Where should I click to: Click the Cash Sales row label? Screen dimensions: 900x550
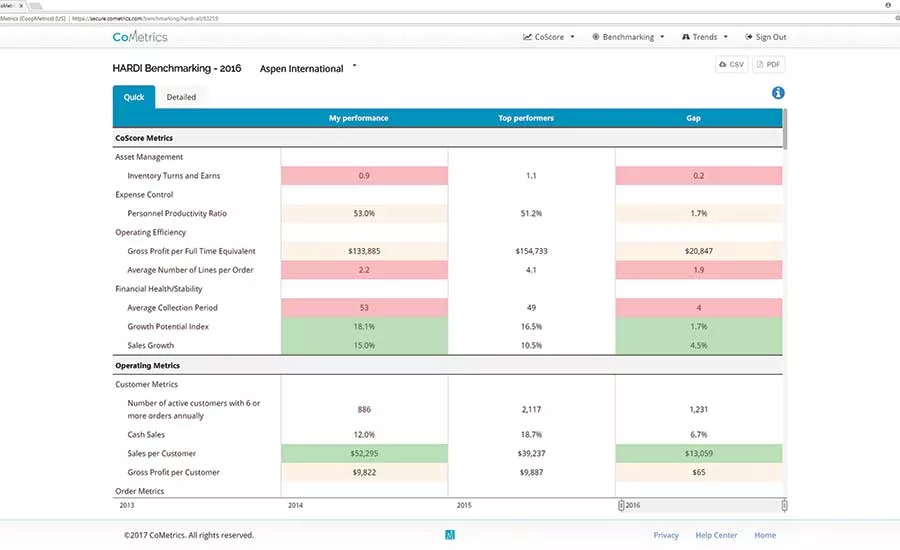tap(146, 435)
